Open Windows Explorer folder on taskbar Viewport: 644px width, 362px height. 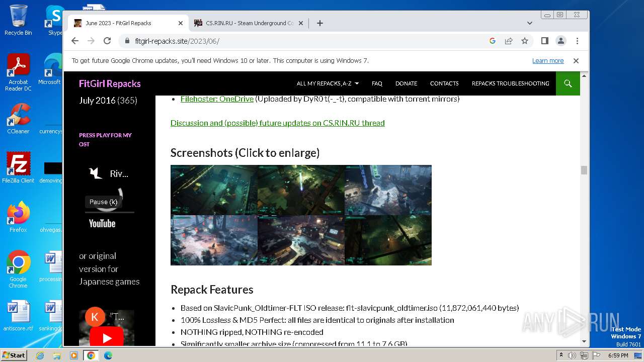pyautogui.click(x=57, y=355)
